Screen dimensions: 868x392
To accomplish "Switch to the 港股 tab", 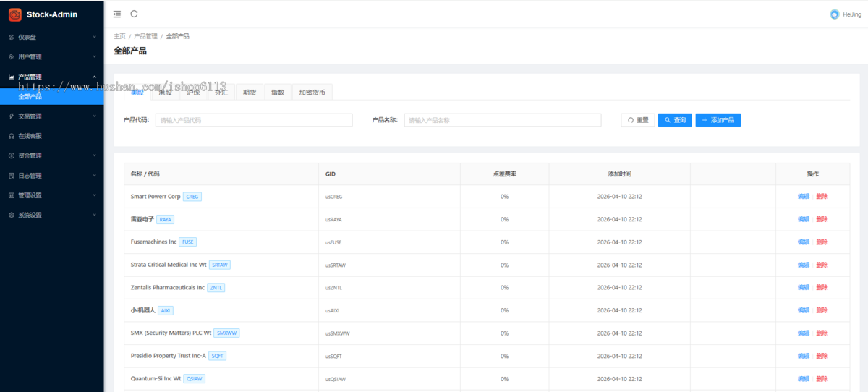I will (166, 93).
